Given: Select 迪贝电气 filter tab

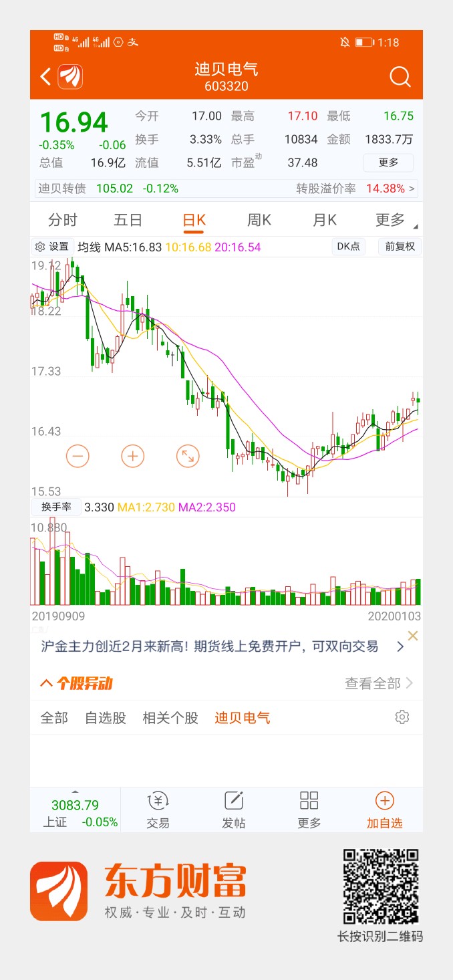Looking at the screenshot, I should pyautogui.click(x=243, y=718).
